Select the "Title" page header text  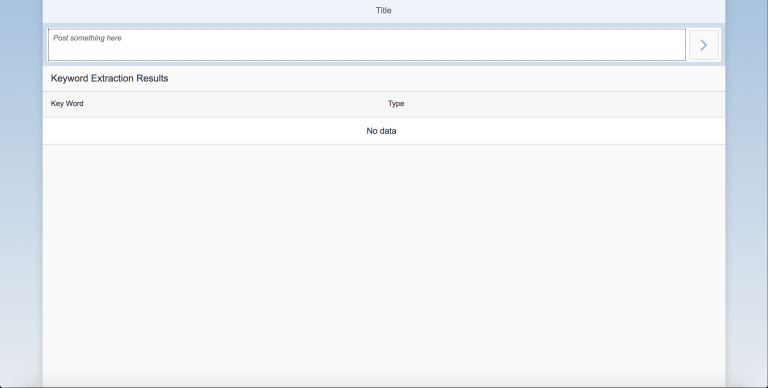click(384, 10)
